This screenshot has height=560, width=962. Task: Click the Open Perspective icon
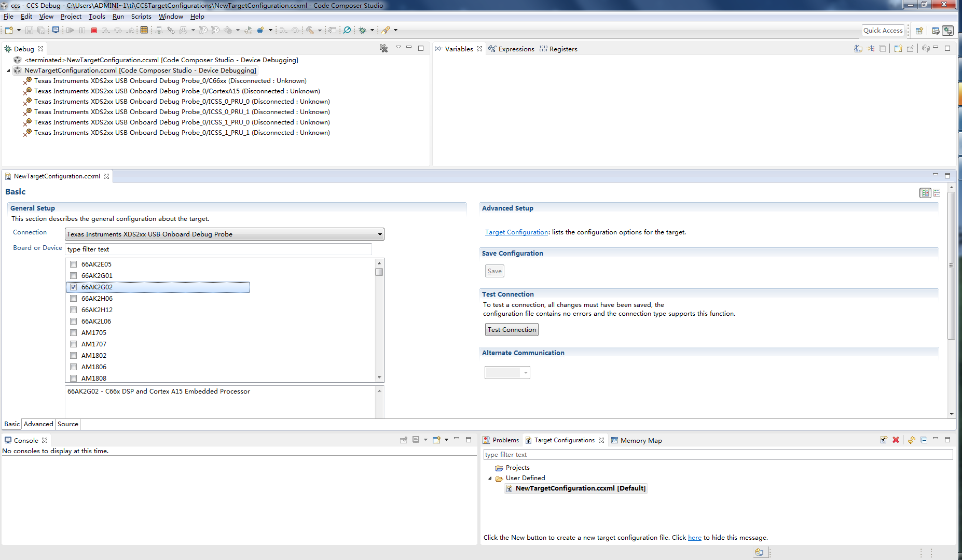(x=919, y=31)
